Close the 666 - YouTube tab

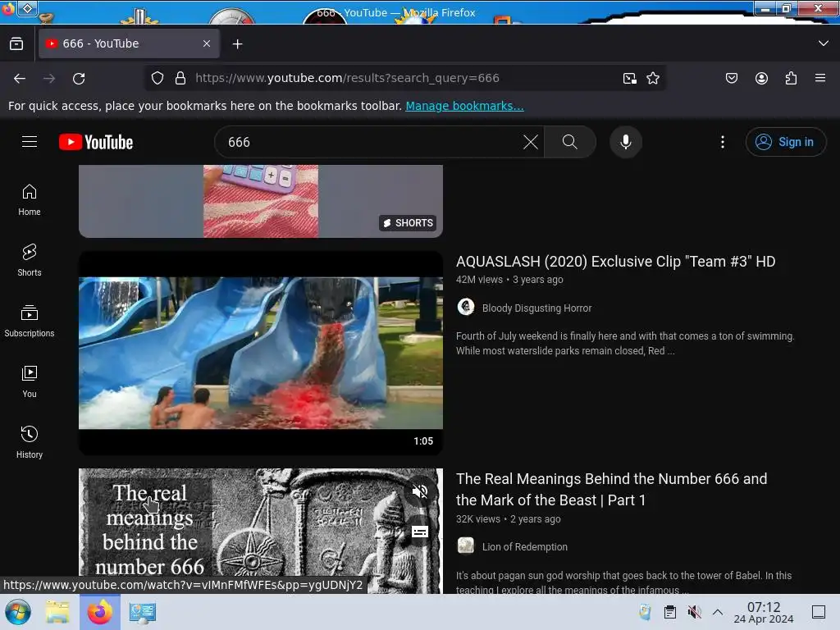pyautogui.click(x=207, y=43)
